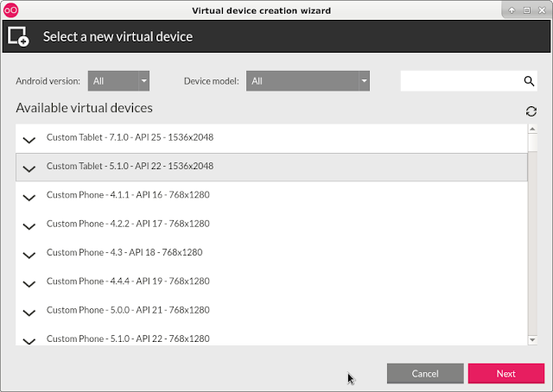This screenshot has width=553, height=392.
Task: Select Custom Phone - 4.2.2 - API 17 - 768x1280
Action: pos(271,224)
